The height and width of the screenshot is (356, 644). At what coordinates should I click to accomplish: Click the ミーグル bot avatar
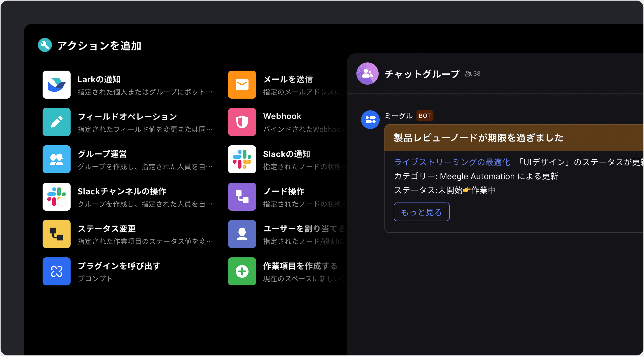370,120
